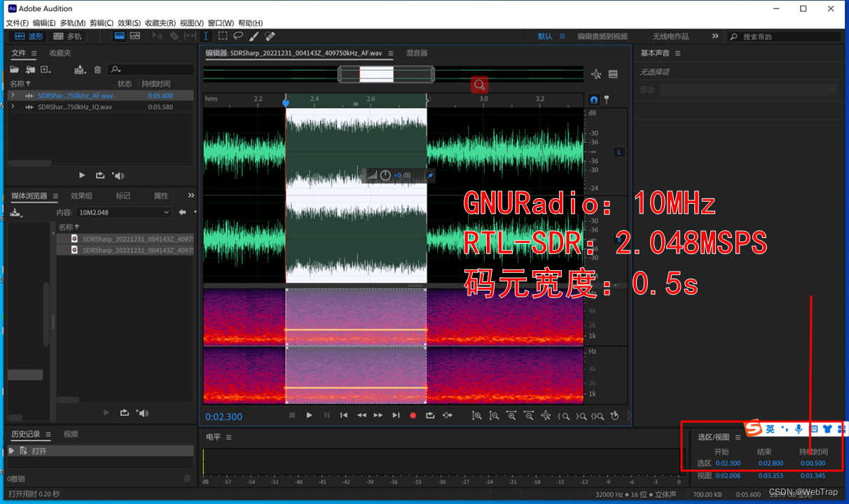The image size is (849, 504).
Task: Click the 0:02.300 timecode display
Action: pyautogui.click(x=223, y=416)
